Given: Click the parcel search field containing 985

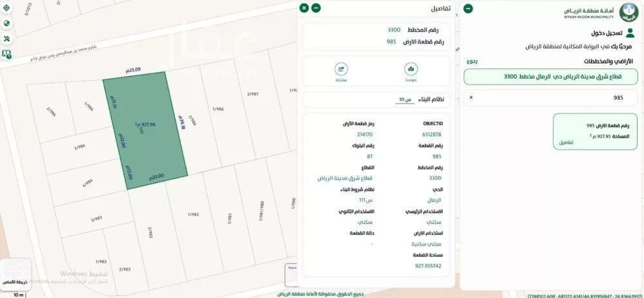Looking at the screenshot, I should tap(551, 98).
